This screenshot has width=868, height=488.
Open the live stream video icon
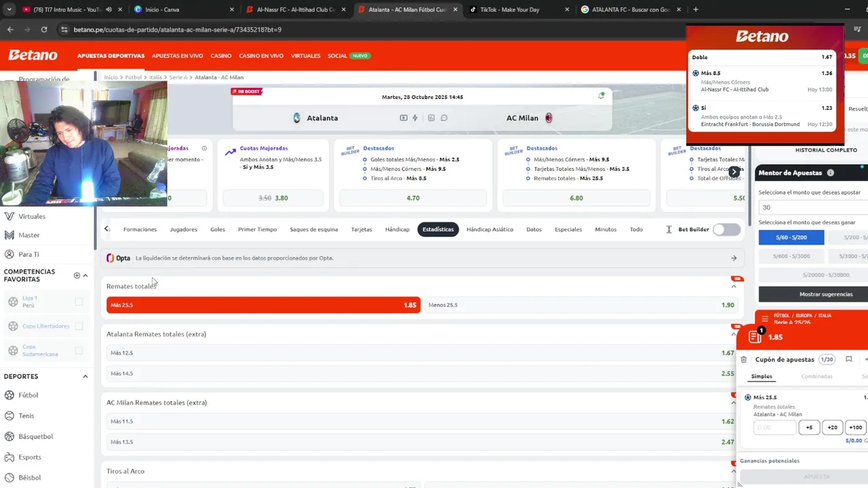tap(403, 118)
